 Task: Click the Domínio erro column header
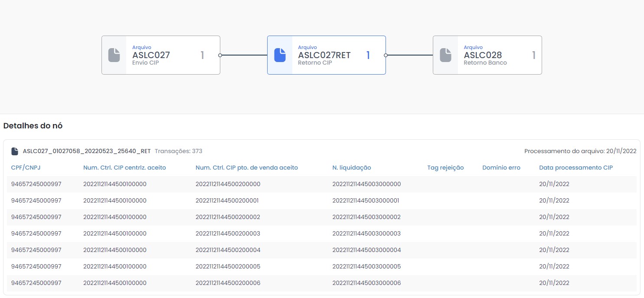[501, 167]
